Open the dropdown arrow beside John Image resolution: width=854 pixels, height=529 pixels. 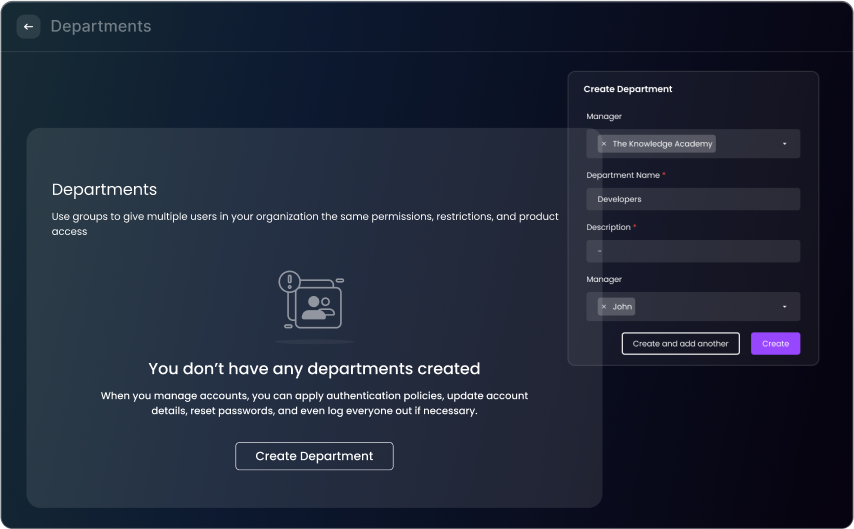point(784,307)
